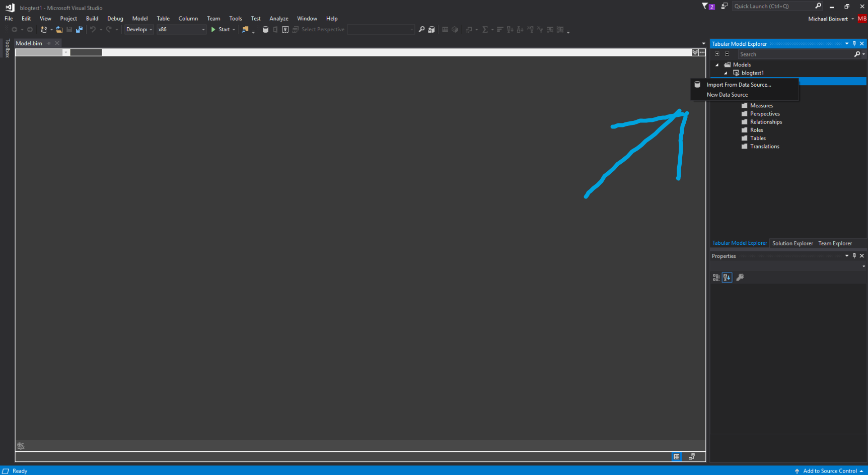868x475 pixels.
Task: Click the Find in Files toolbar icon
Action: coord(245,30)
